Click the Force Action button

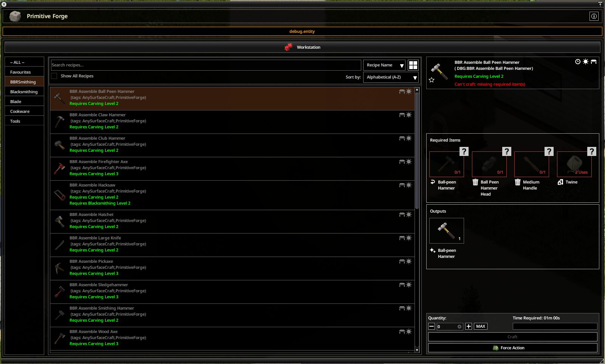512,348
